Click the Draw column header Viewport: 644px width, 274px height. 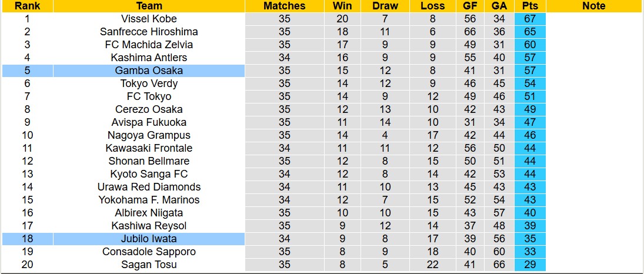coord(385,6)
